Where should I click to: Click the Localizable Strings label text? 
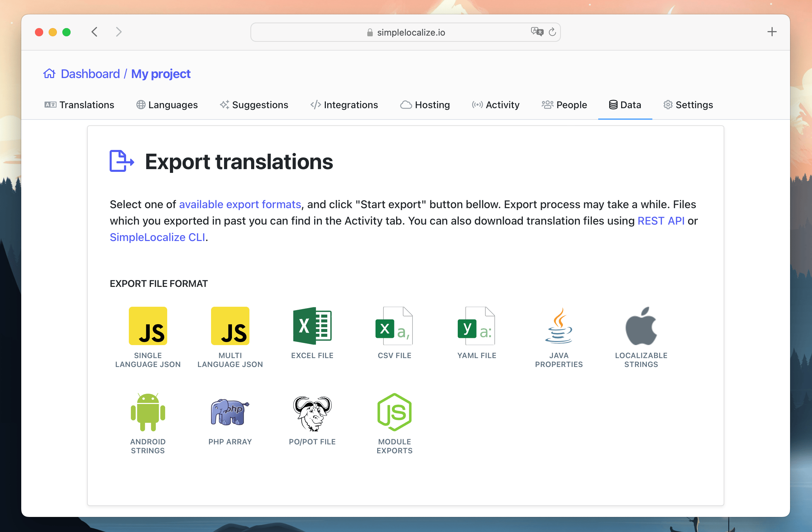click(x=641, y=360)
